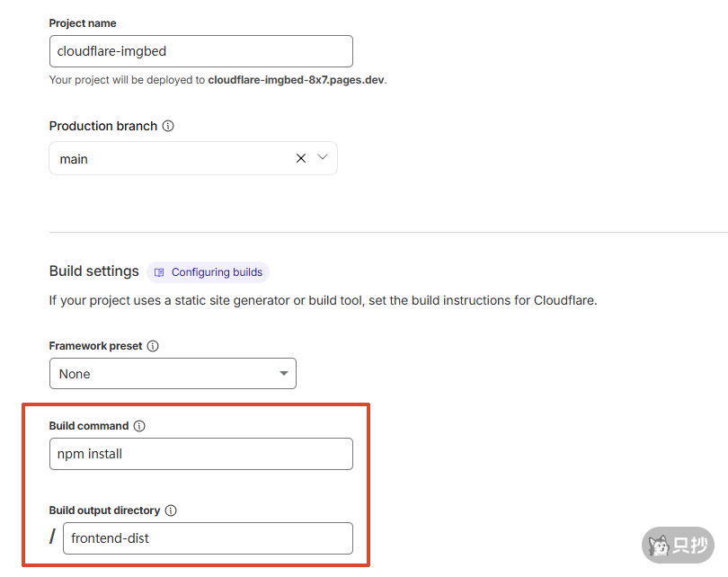Click the Framework preset label
Image resolution: width=728 pixels, height=577 pixels.
pyautogui.click(x=95, y=346)
